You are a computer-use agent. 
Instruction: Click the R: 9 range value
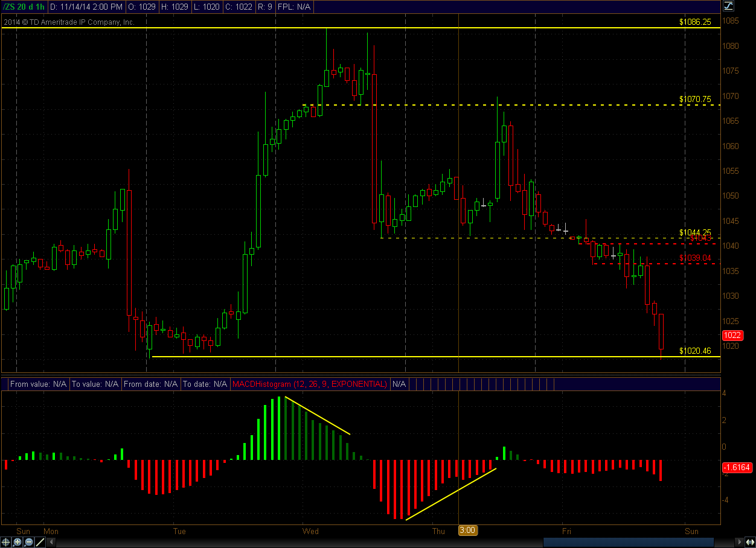coord(266,7)
